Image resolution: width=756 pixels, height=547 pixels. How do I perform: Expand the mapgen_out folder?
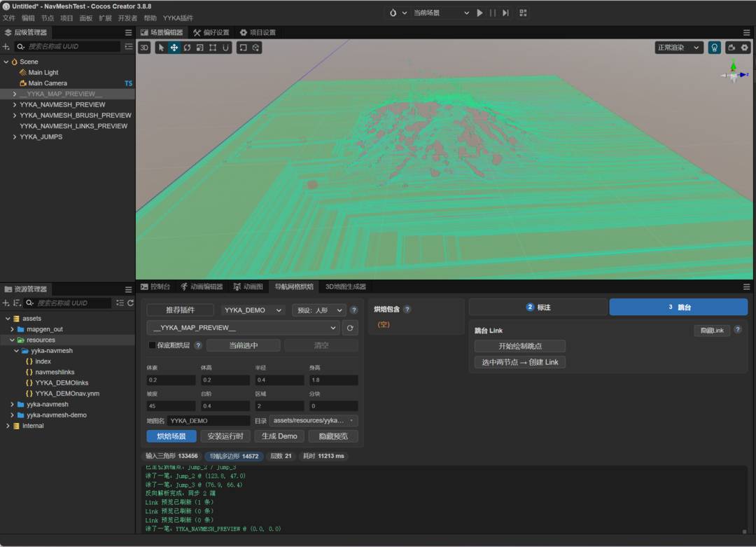(x=12, y=329)
